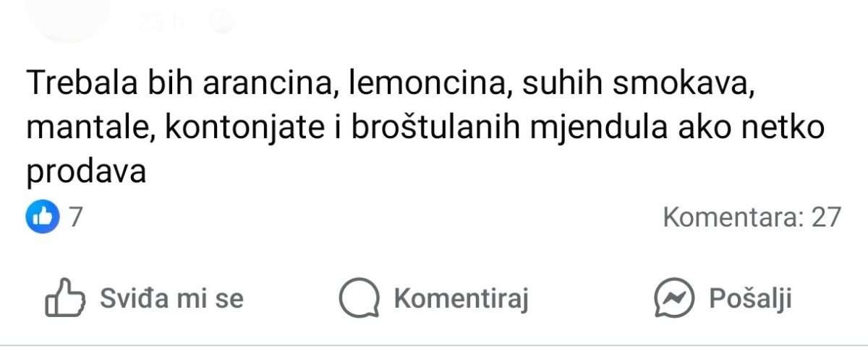Click the blue like reaction icon
The height and width of the screenshot is (359, 868).
43,217
